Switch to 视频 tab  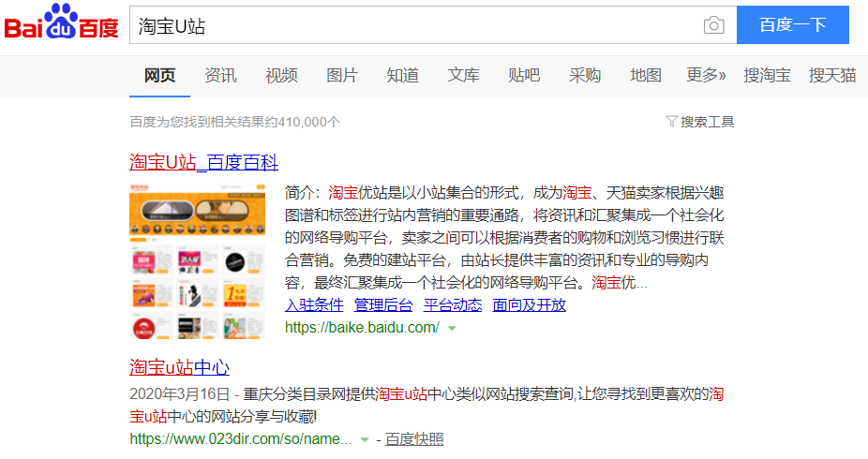click(x=281, y=75)
